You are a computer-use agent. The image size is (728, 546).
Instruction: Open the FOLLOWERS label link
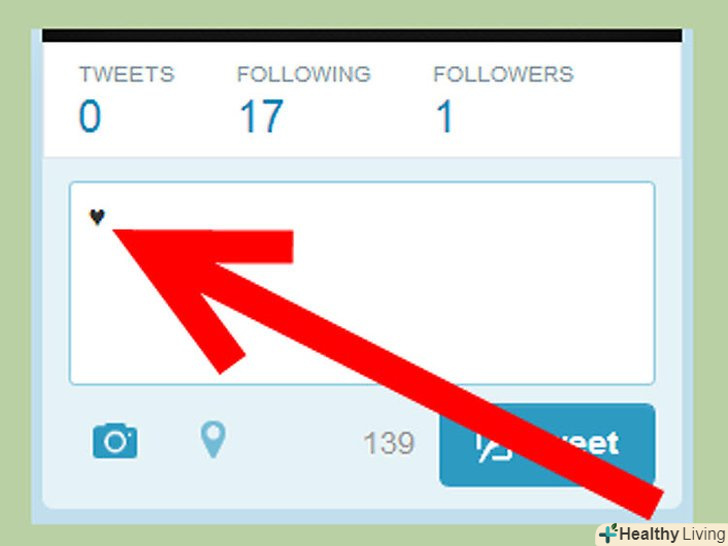coord(503,74)
